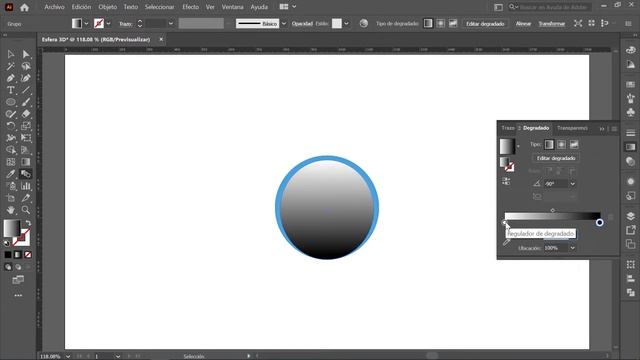640x360 pixels.
Task: Open the zoom level dropdown in status bar
Action: click(68, 356)
